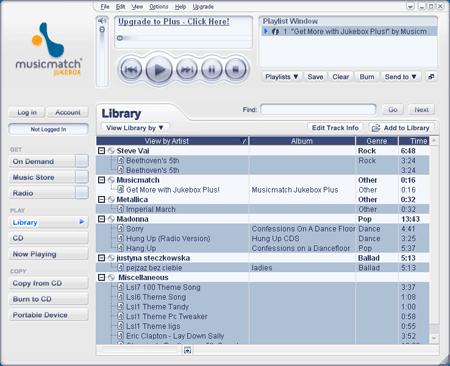Click note icon beside Lsl7 100 Theme Song

[121, 287]
